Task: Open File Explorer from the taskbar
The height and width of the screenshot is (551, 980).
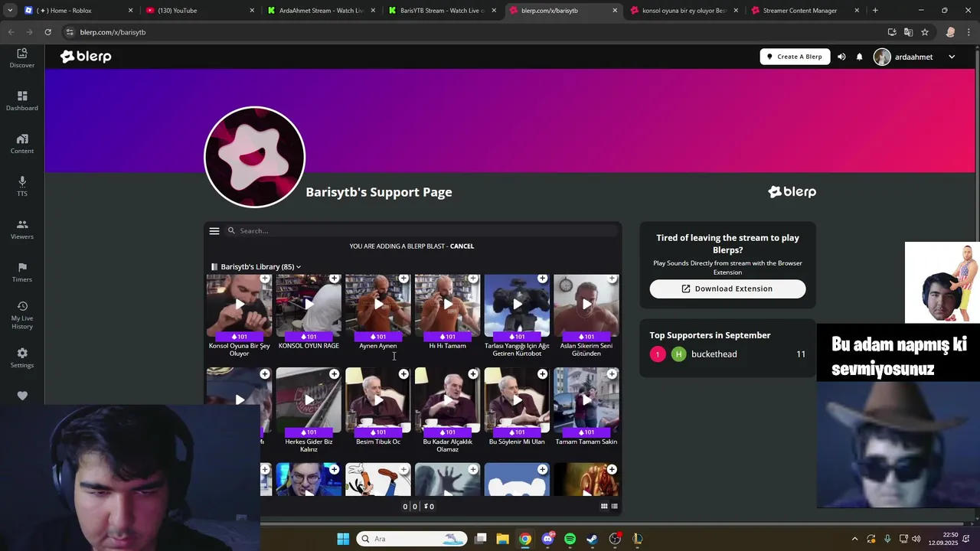Action: (x=502, y=539)
